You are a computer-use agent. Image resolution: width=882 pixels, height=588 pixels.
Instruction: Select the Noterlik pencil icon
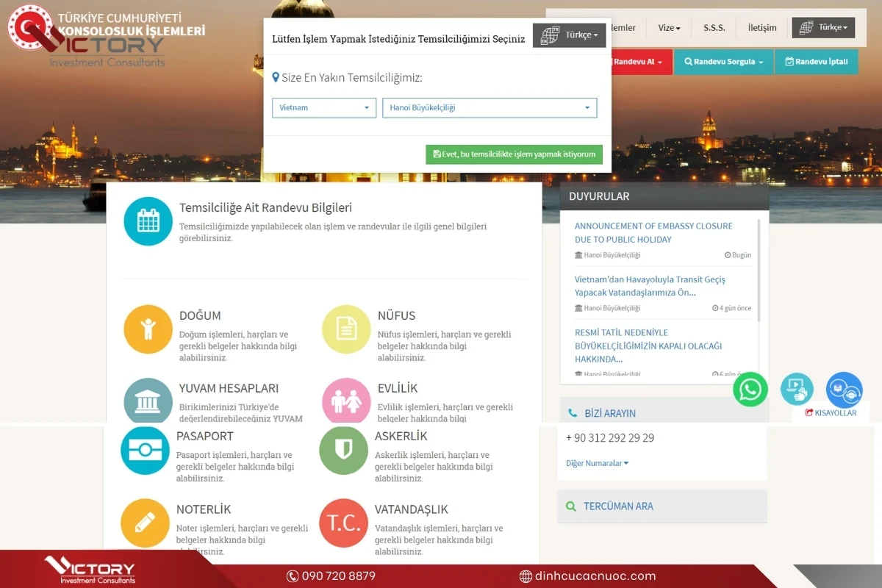[x=145, y=523]
